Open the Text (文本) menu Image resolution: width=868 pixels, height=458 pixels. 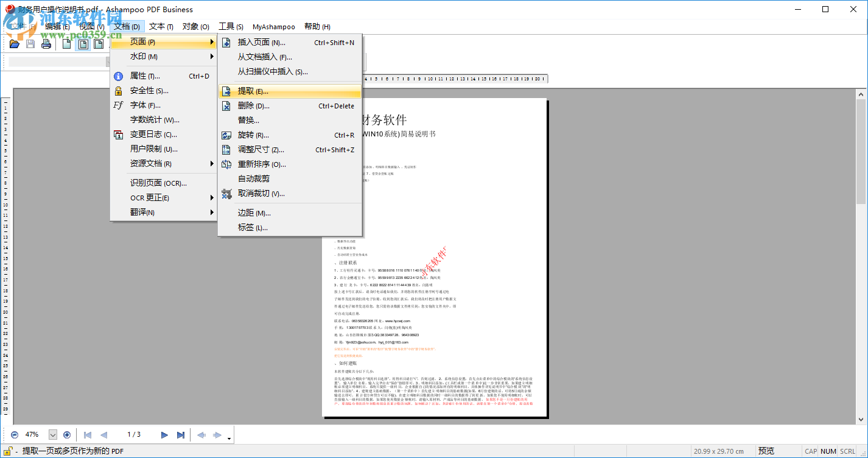(x=161, y=26)
